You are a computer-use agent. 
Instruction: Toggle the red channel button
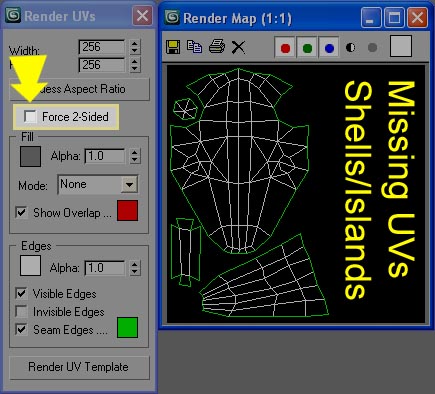click(285, 48)
